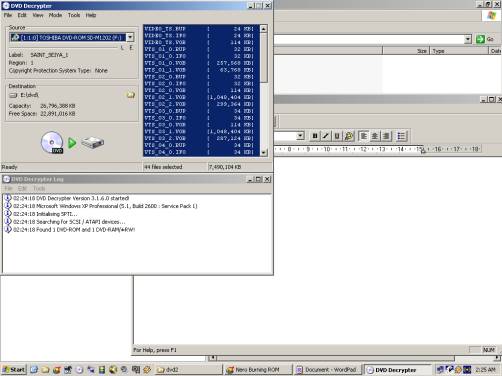Start decrypting with the DVD-to-hard-disk button
The height and width of the screenshot is (376, 502).
[72, 143]
